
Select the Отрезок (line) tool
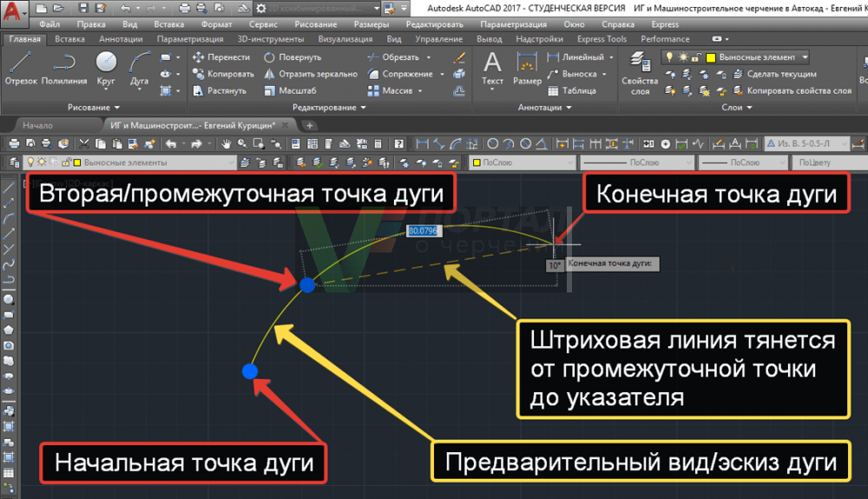21,69
